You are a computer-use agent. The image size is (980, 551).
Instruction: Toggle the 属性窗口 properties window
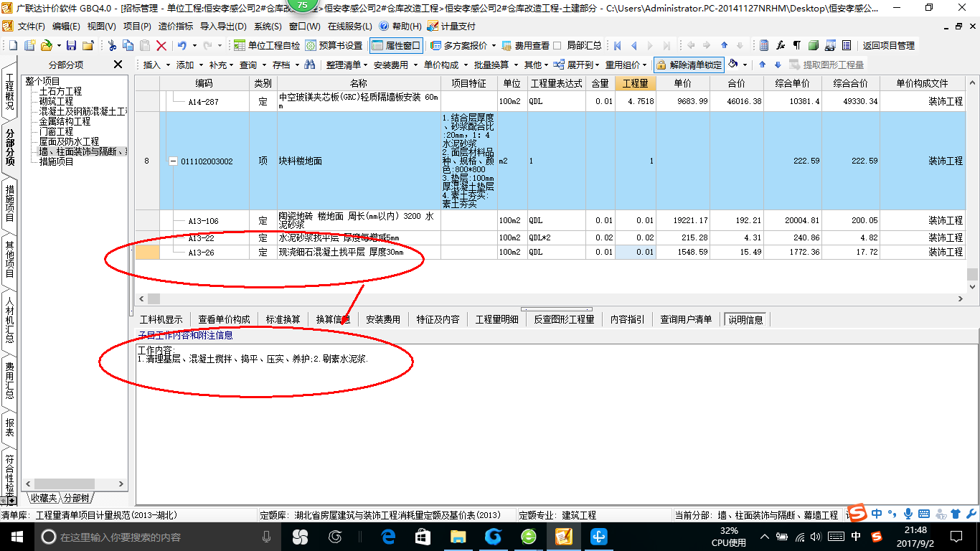(x=396, y=45)
